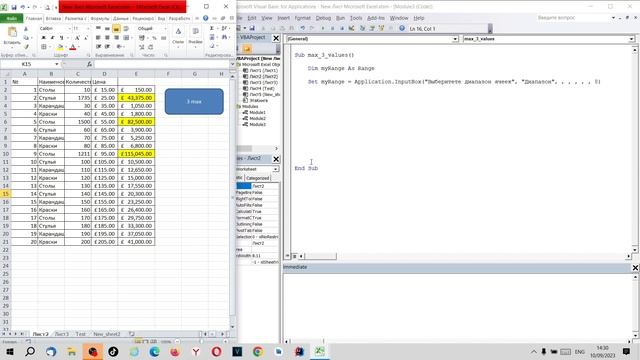Click the blue '3 max' macro button
640x360 pixels.
pyautogui.click(x=194, y=101)
